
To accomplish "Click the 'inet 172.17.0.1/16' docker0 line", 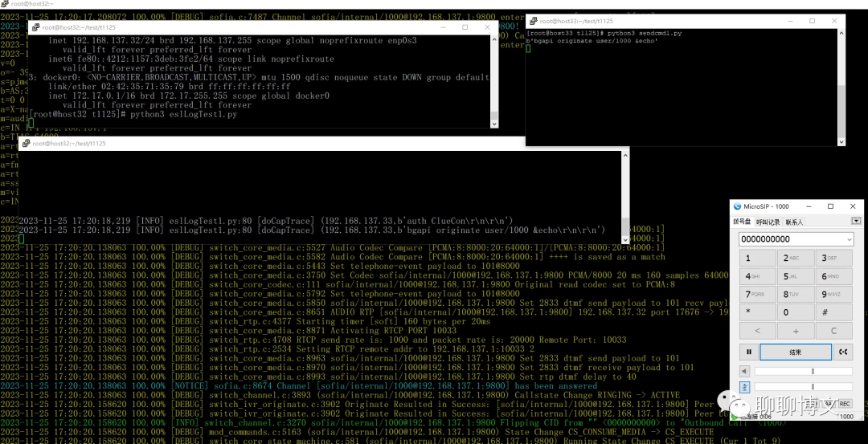I will coord(189,96).
